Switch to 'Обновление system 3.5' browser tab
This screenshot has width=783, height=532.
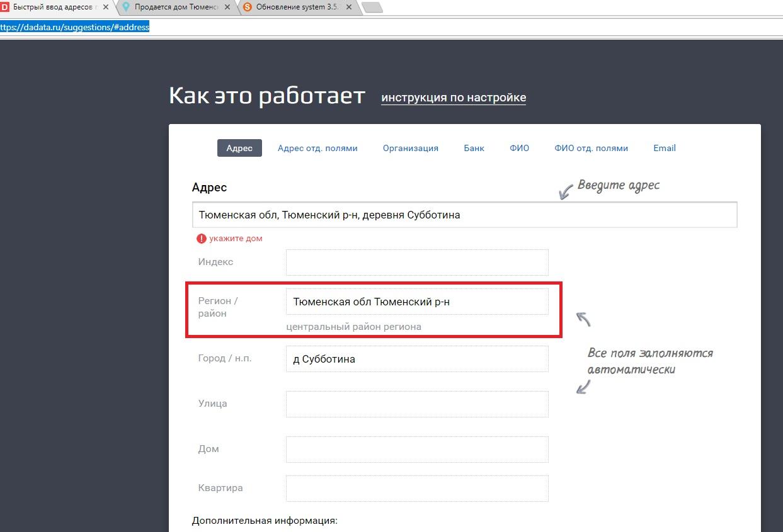(296, 7)
